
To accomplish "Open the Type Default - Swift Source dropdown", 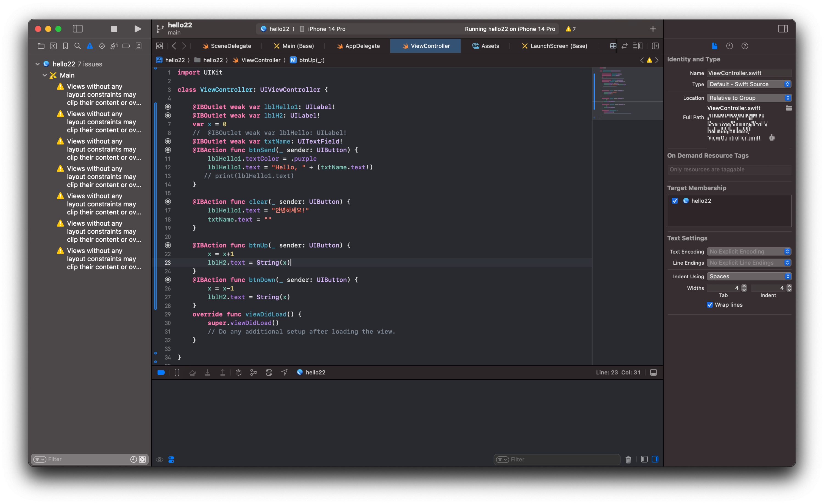I will (748, 84).
